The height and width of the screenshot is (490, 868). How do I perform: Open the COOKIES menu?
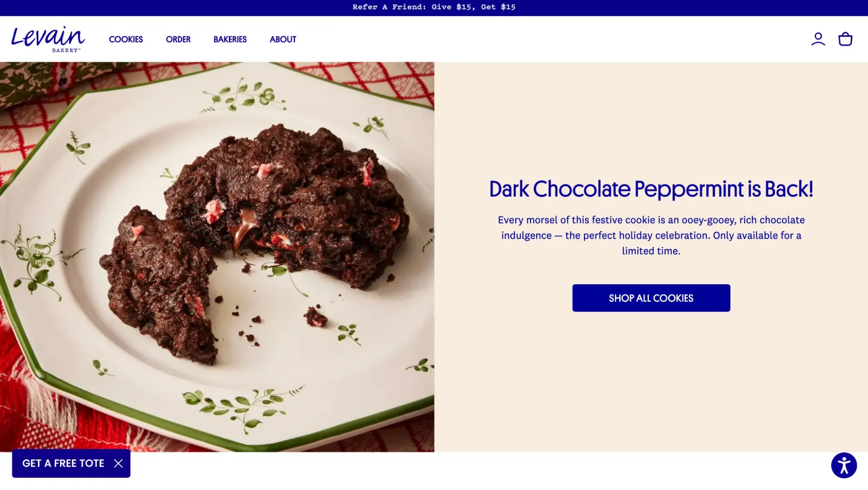(x=126, y=39)
